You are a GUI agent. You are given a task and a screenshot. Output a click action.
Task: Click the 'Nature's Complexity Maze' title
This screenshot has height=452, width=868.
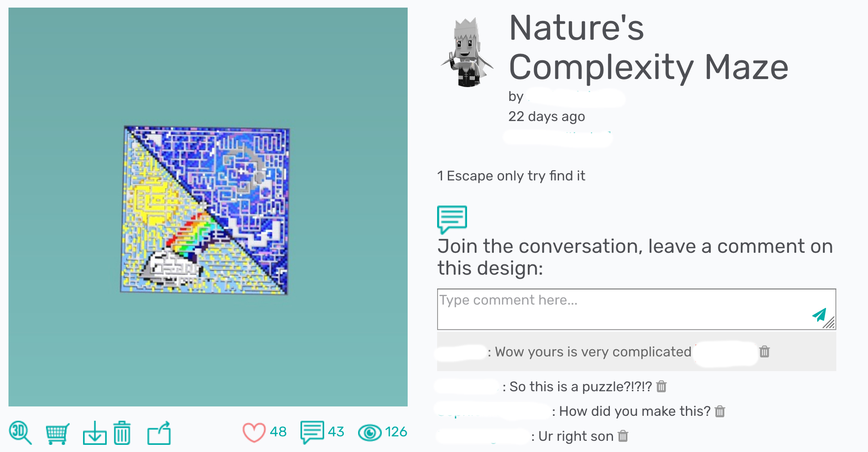coord(648,47)
